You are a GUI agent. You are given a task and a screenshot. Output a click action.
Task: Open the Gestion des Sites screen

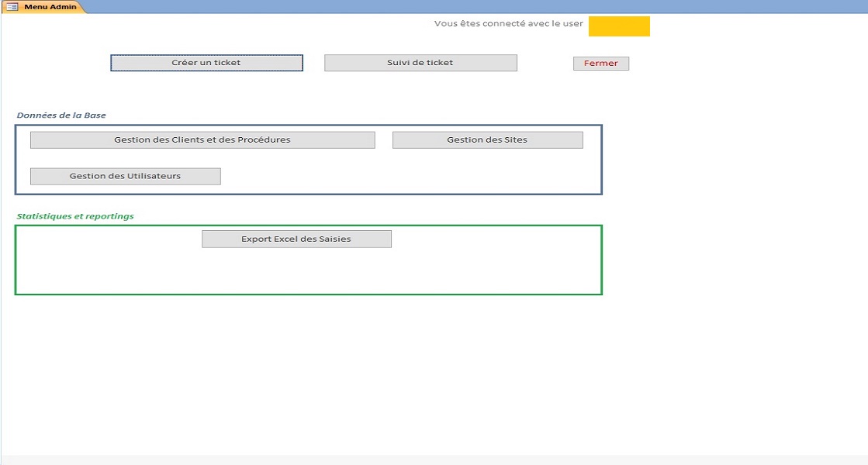point(487,140)
